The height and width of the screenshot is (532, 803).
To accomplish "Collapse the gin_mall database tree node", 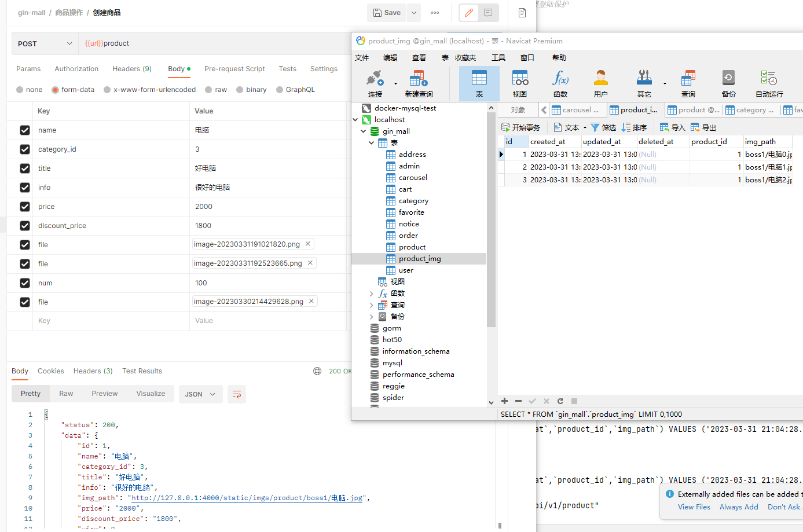I will pyautogui.click(x=364, y=131).
